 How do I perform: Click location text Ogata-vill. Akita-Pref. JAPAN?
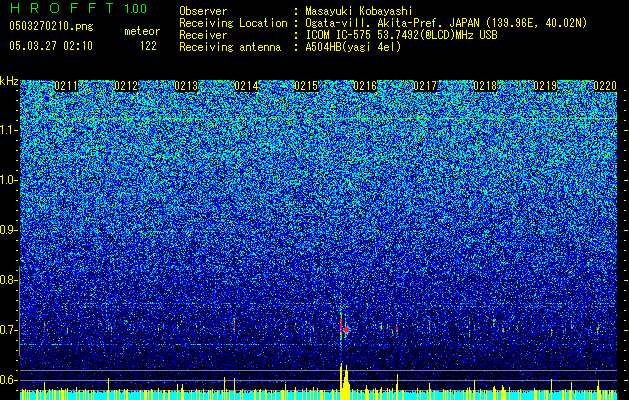point(392,23)
